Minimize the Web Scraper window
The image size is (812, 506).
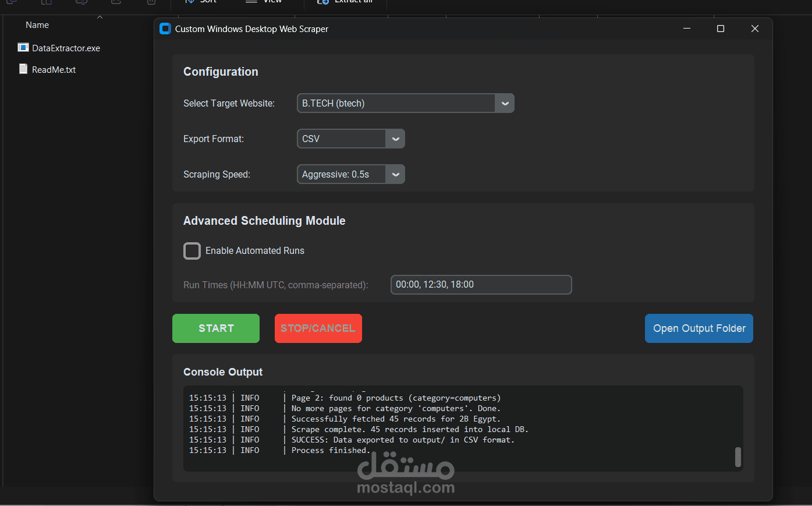(x=687, y=29)
